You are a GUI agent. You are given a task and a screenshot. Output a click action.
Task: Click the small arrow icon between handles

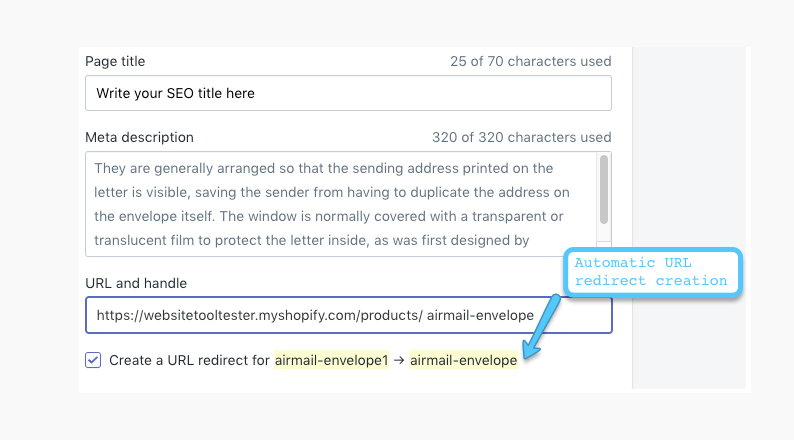click(x=399, y=360)
